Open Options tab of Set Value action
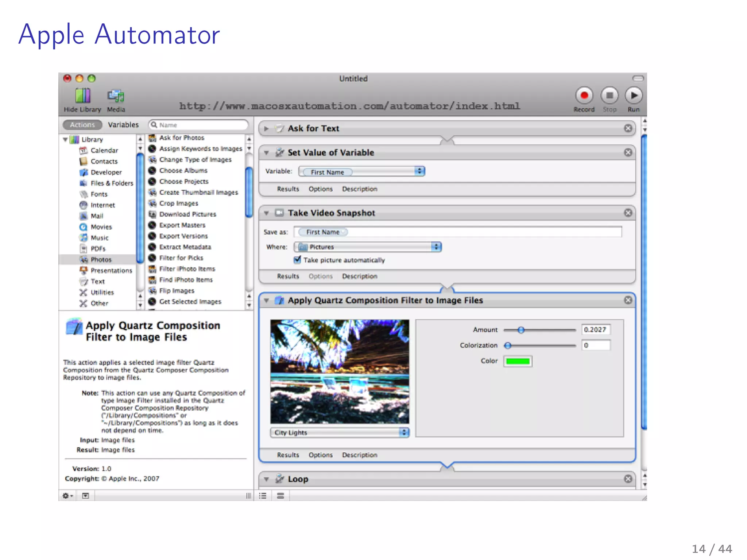Screen dimensions: 747x560 click(x=320, y=189)
